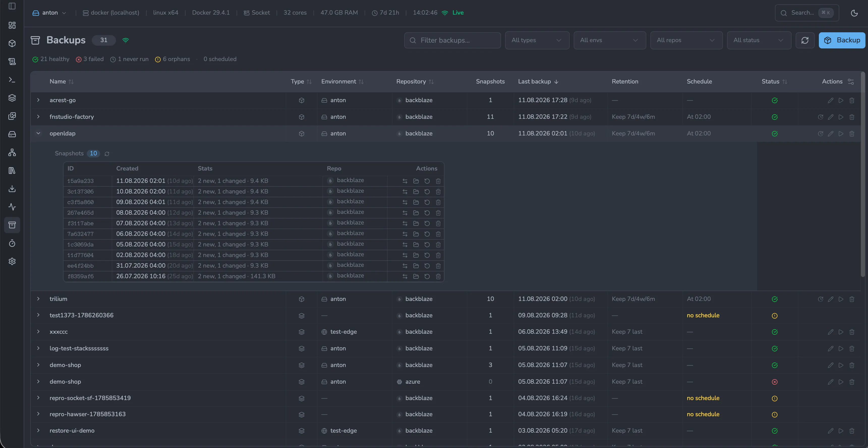Sort by the Last backup column
868x448 pixels.
[538, 81]
